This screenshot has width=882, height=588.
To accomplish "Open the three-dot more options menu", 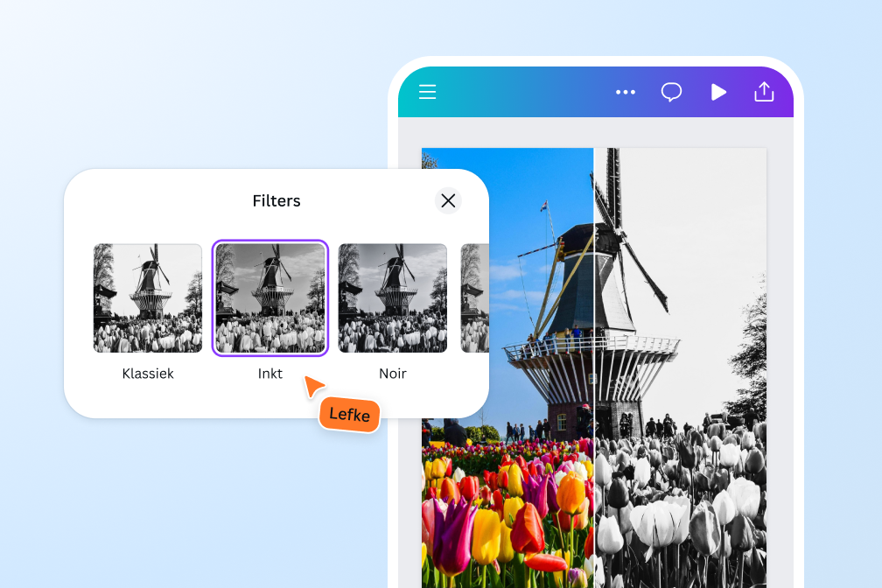I will 626,92.
